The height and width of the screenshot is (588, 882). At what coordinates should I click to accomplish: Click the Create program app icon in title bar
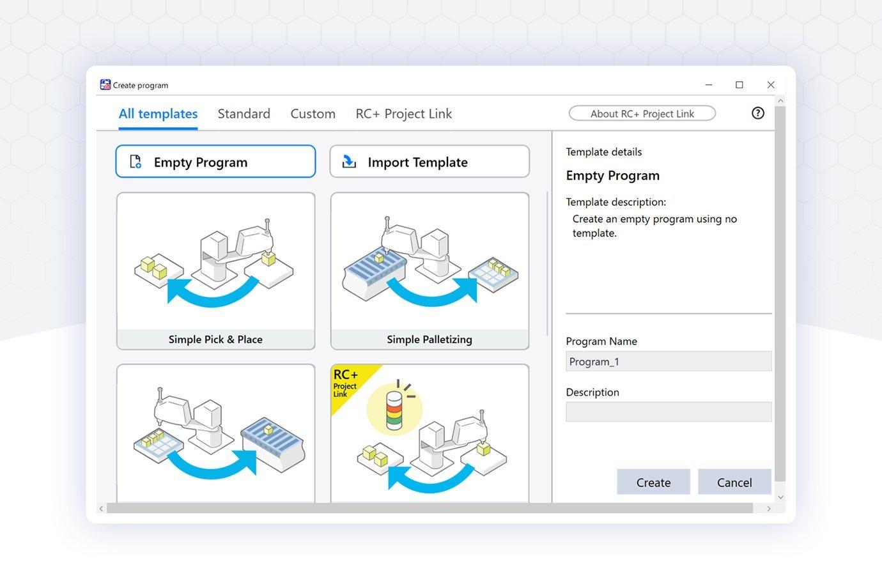tap(105, 85)
